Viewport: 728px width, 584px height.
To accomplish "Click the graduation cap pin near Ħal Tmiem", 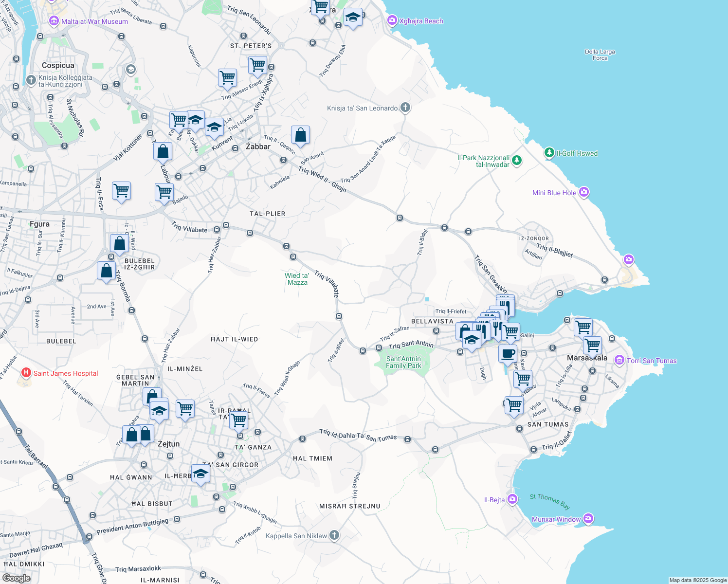I will [200, 474].
